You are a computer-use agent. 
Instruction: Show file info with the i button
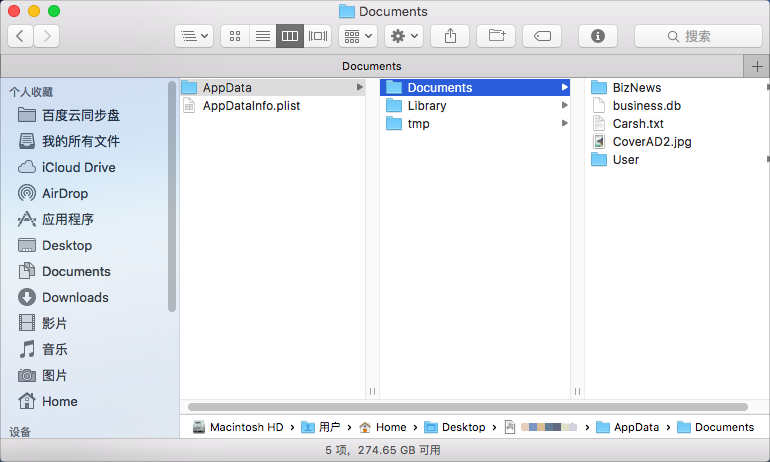point(598,36)
